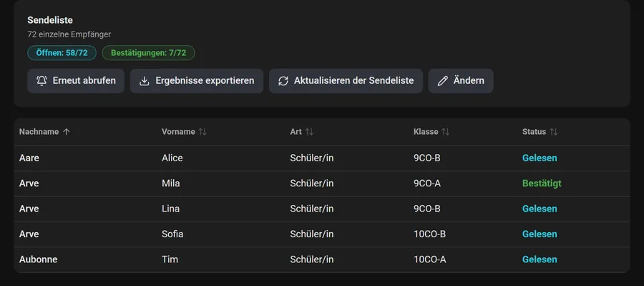The height and width of the screenshot is (286, 644).
Task: Click Schüler/in in Lina's row
Action: 312,209
